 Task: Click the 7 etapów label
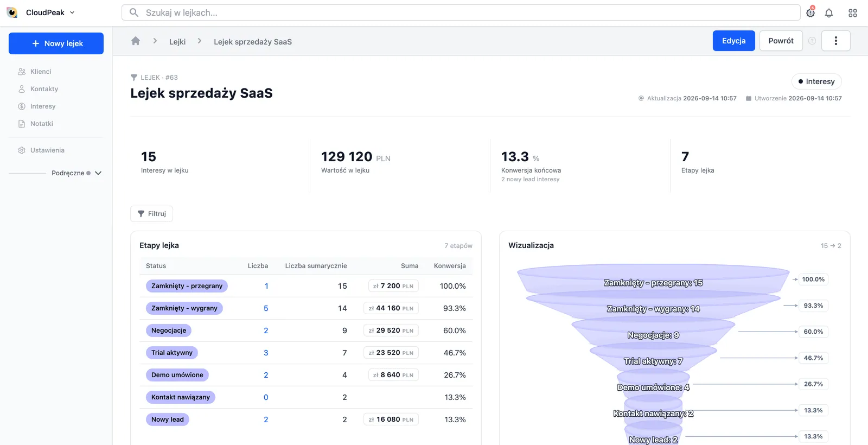click(458, 246)
